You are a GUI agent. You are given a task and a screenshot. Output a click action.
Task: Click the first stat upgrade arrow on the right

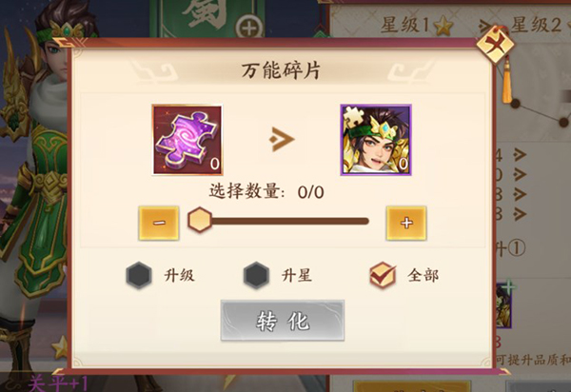[x=520, y=155]
